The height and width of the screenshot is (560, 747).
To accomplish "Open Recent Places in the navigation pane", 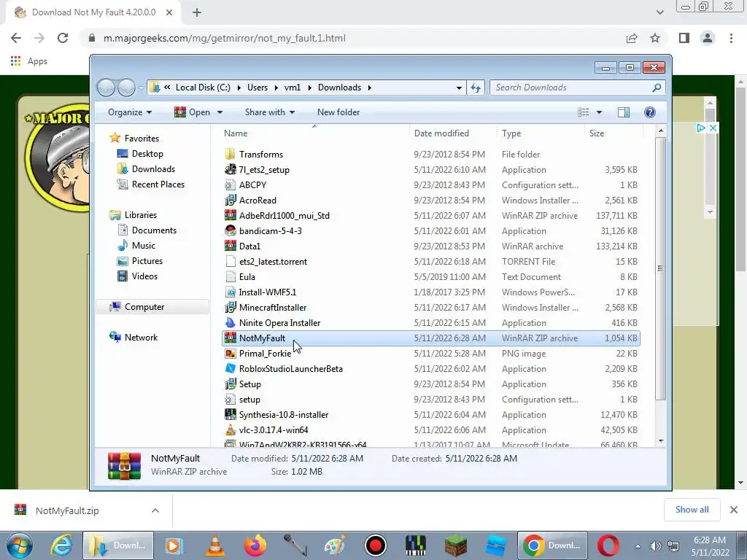I will point(158,184).
